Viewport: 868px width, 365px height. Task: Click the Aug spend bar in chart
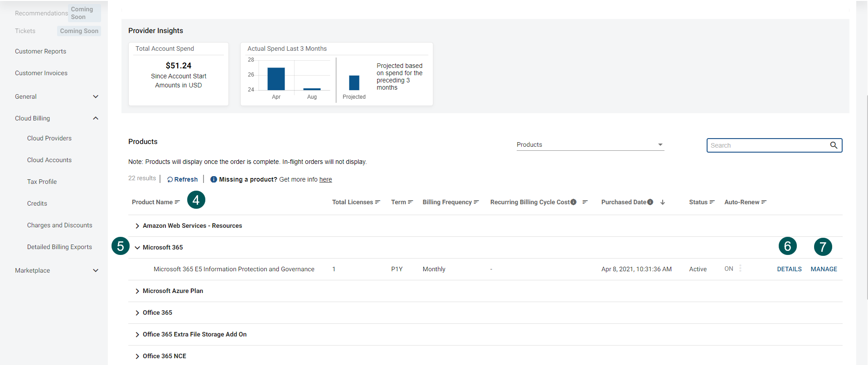312,89
